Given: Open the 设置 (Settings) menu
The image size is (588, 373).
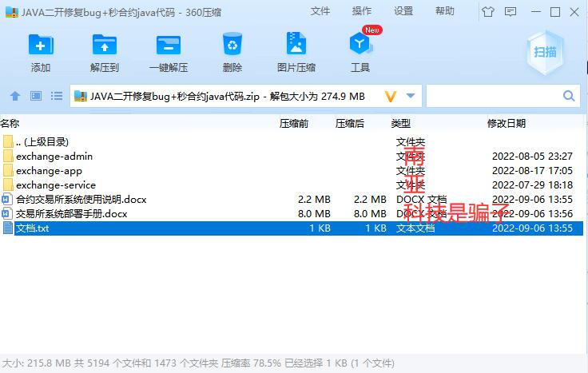Looking at the screenshot, I should point(403,11).
